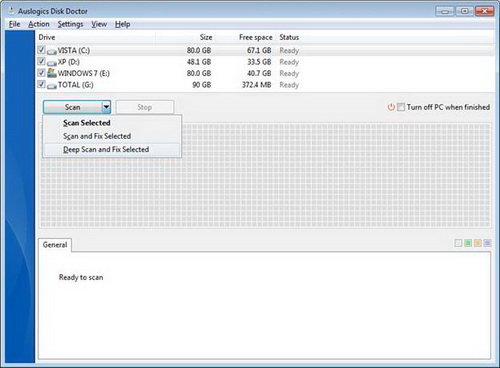Click the 48.1 GB size value

point(199,62)
